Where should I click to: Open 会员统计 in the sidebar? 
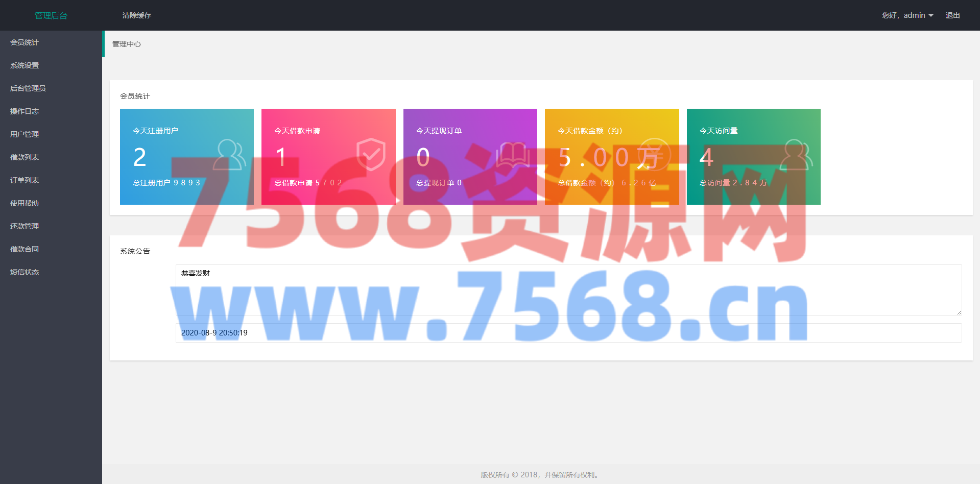pyautogui.click(x=25, y=42)
